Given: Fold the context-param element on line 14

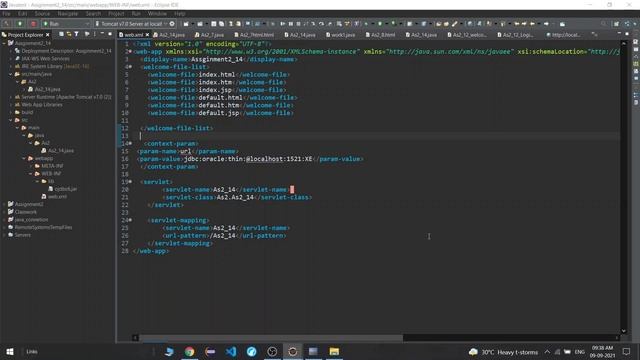Looking at the screenshot, I should click(x=130, y=144).
